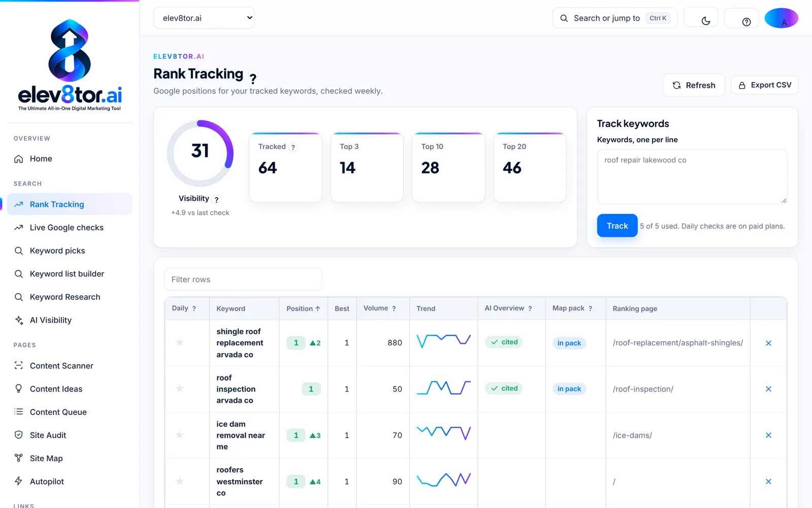This screenshot has height=508, width=812.
Task: Toggle daily star for shingle roof replacement
Action: 180,342
